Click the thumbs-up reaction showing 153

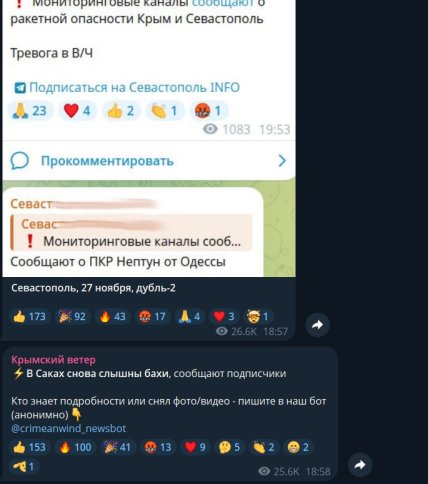[29, 447]
